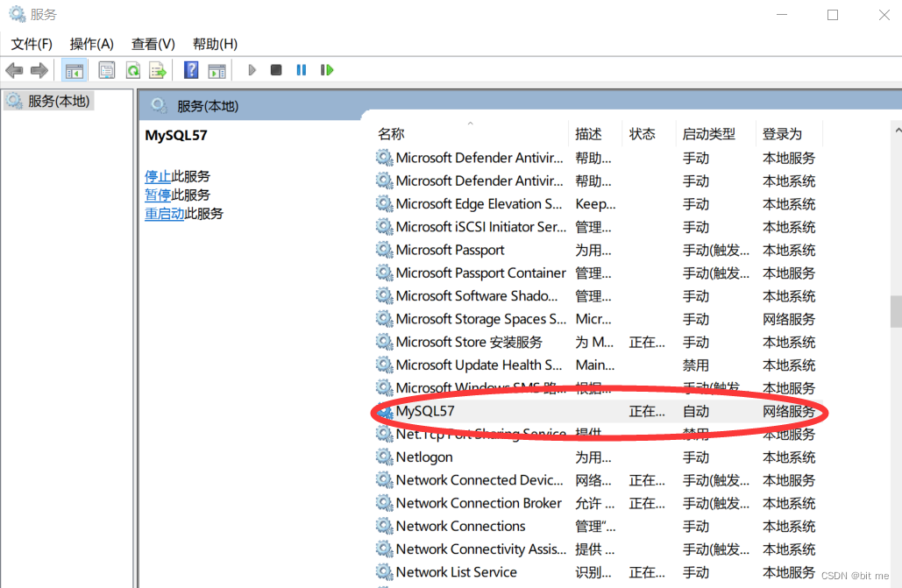Click the green Refresh toolbar icon

click(133, 71)
